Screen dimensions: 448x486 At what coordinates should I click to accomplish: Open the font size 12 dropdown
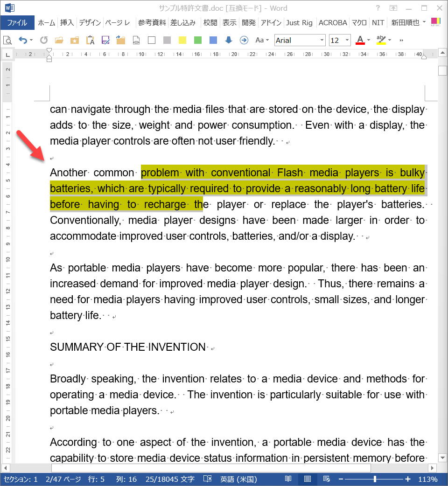pos(347,41)
